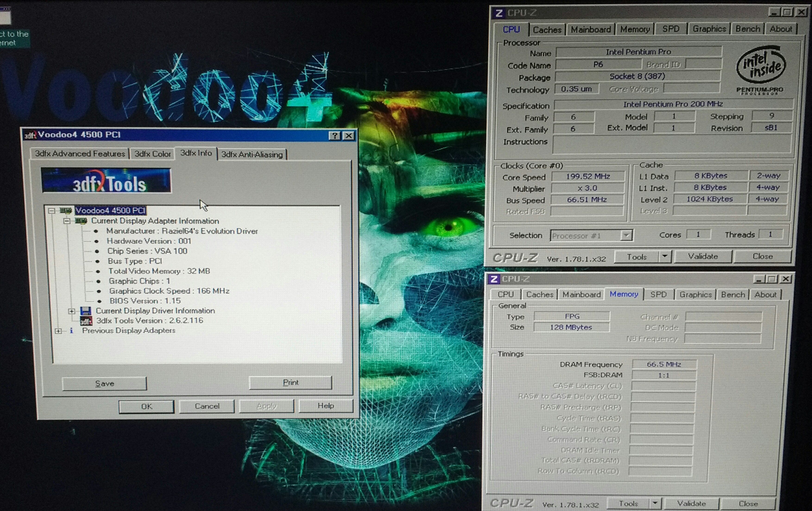This screenshot has width=812, height=511.
Task: Open Mainboard tab in upper CPU-Z window
Action: [591, 30]
